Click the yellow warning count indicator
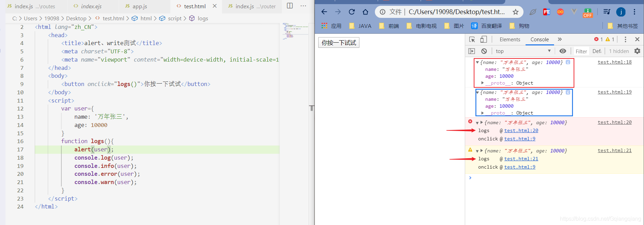The height and width of the screenshot is (225, 644). point(610,39)
